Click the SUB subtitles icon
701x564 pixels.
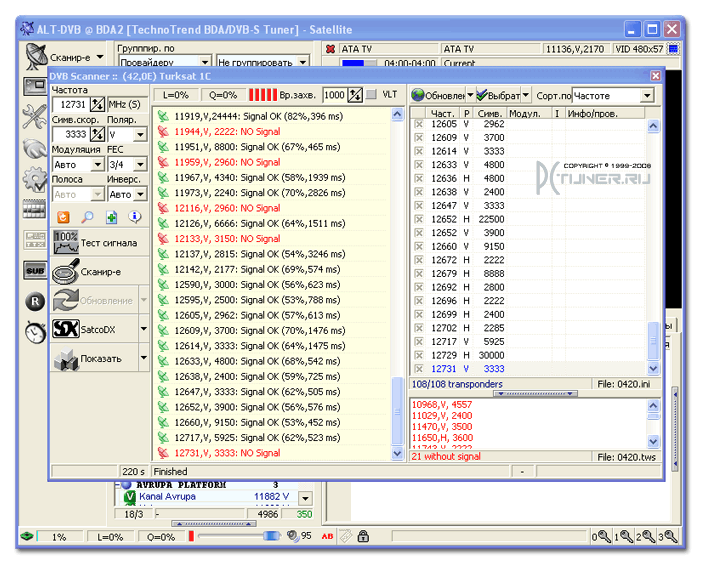(35, 270)
